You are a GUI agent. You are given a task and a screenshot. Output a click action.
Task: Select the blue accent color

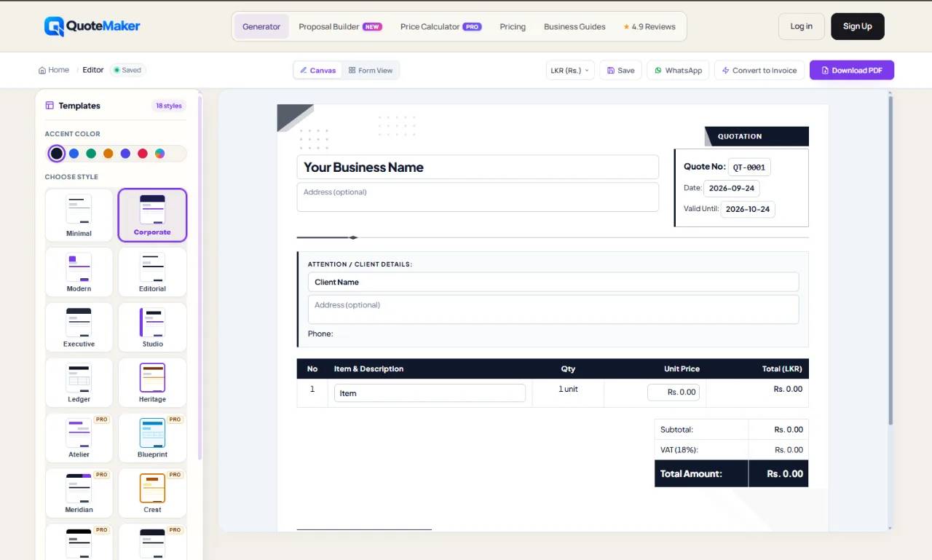(x=74, y=154)
